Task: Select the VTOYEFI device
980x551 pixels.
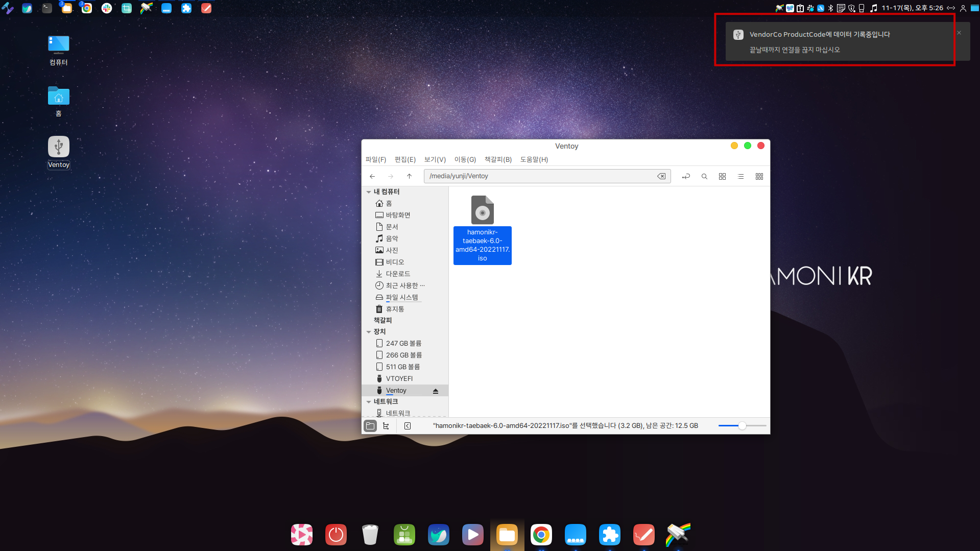Action: [x=399, y=378]
